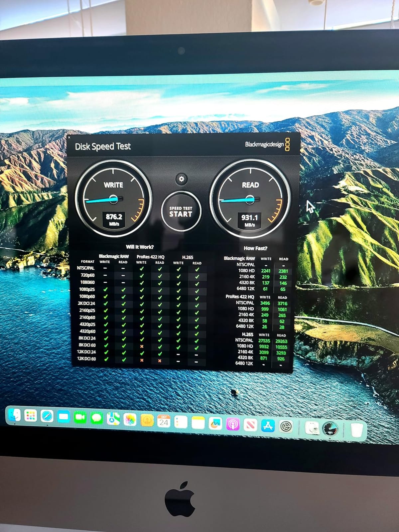Image resolution: width=399 pixels, height=532 pixels.
Task: Open Notes from the Dock
Action: click(198, 423)
